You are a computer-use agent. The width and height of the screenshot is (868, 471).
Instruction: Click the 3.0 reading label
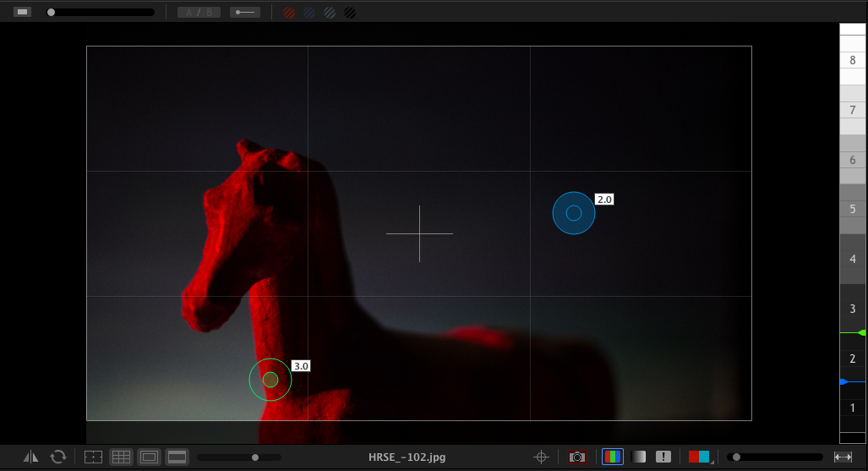point(301,366)
